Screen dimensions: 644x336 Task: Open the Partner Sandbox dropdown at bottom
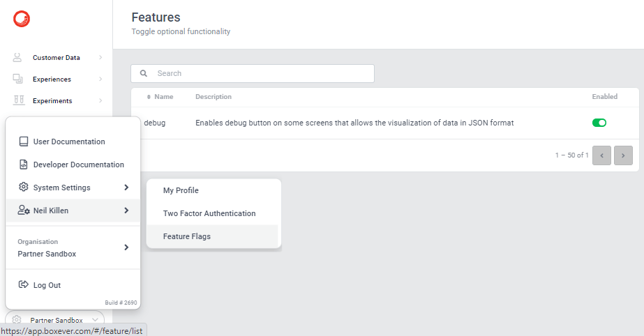point(56,320)
